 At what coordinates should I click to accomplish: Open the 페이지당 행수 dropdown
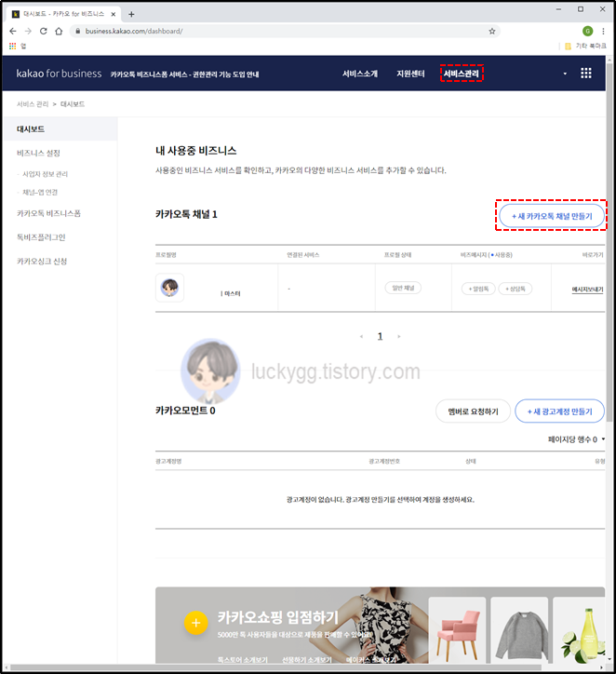577,439
